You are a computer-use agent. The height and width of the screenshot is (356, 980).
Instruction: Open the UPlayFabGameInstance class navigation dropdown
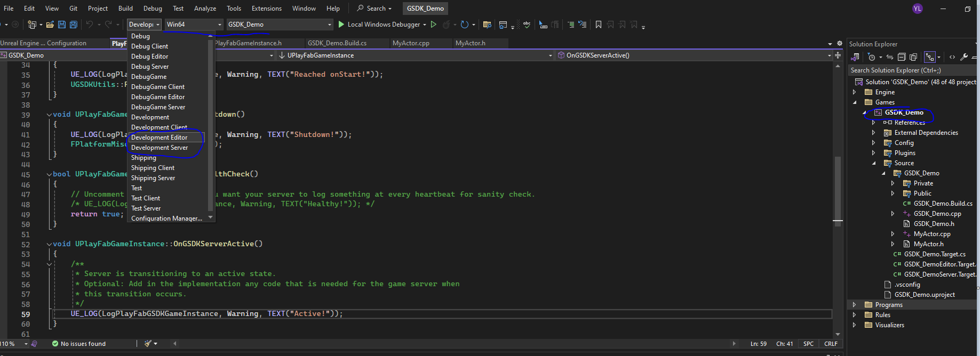416,55
